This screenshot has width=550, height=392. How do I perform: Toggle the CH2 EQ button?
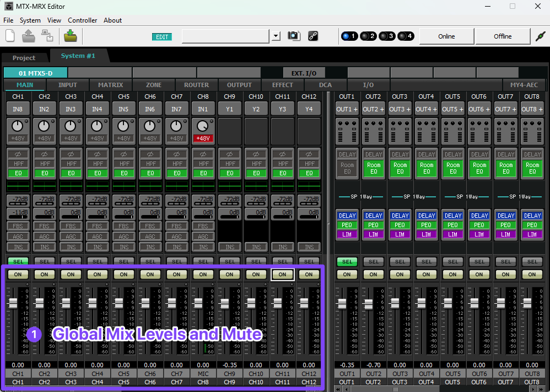[45, 173]
